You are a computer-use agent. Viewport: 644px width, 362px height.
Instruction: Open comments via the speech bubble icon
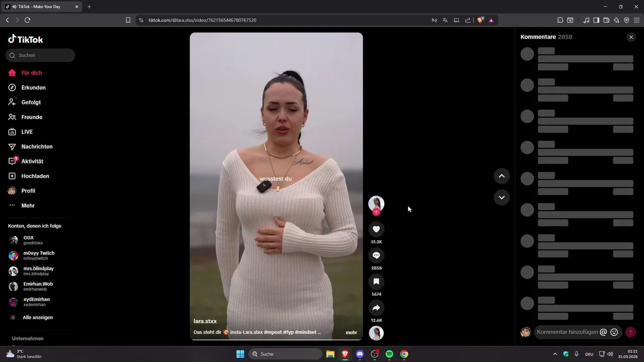tap(376, 255)
